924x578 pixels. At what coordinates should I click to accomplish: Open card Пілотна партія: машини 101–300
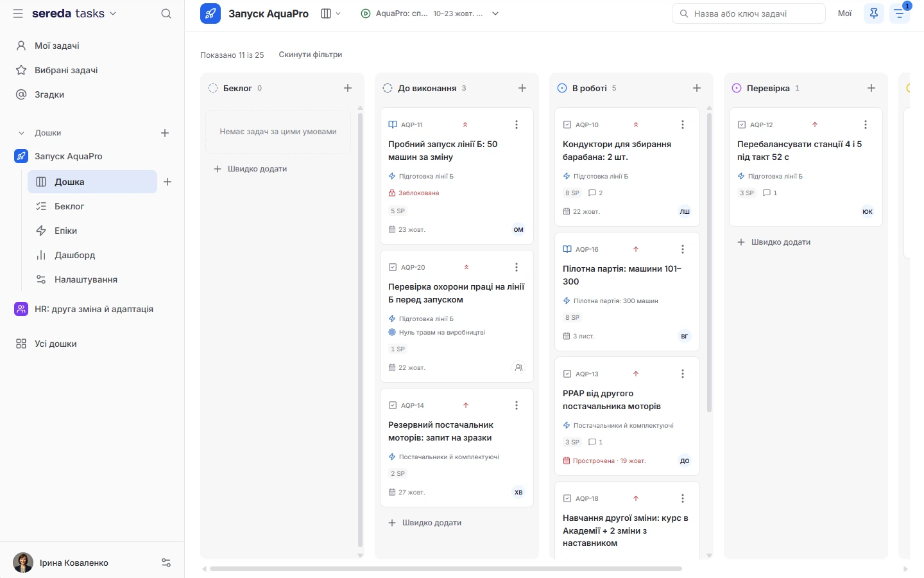click(x=627, y=292)
